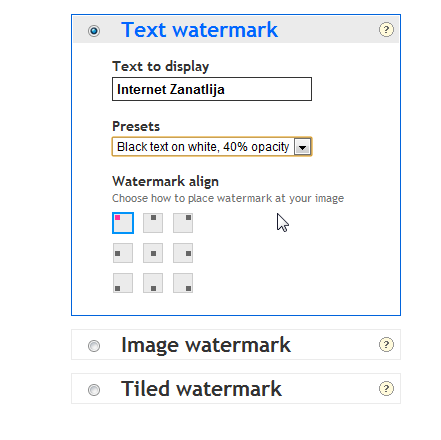Select top-right watermark alignment icon
The height and width of the screenshot is (440, 441).
tap(183, 223)
